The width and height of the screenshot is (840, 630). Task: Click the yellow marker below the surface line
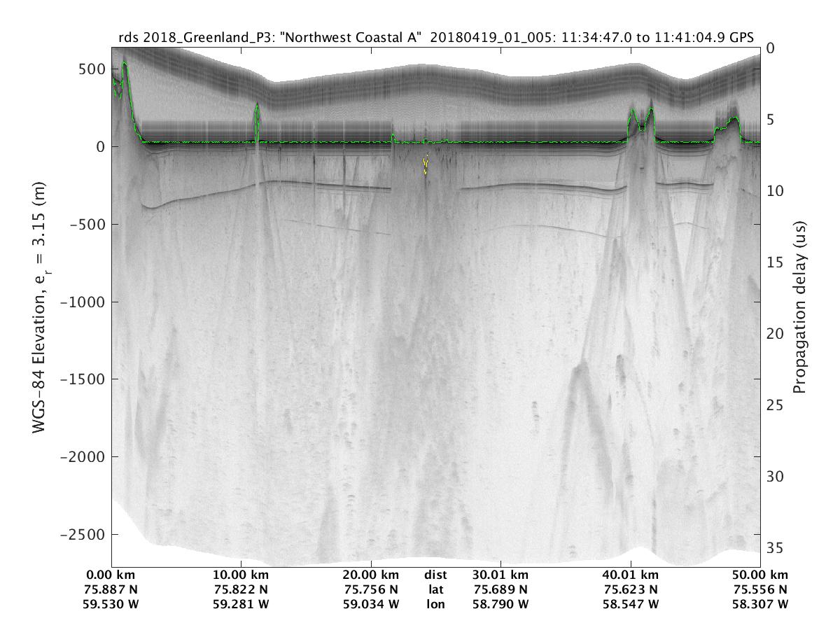pyautogui.click(x=426, y=166)
